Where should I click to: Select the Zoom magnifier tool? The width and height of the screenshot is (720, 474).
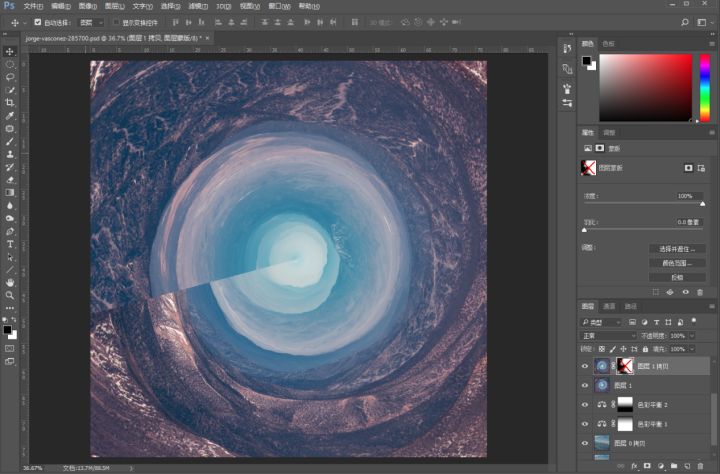[x=10, y=295]
